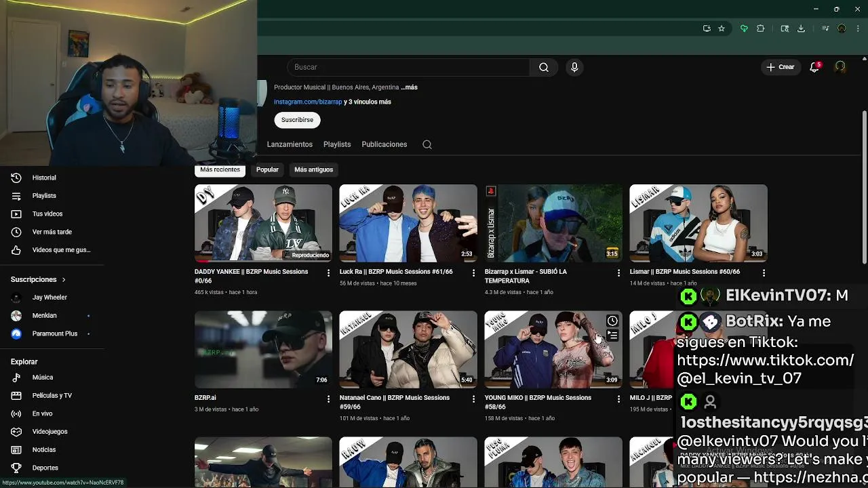
Task: Click the Buscar search field
Action: (x=408, y=67)
